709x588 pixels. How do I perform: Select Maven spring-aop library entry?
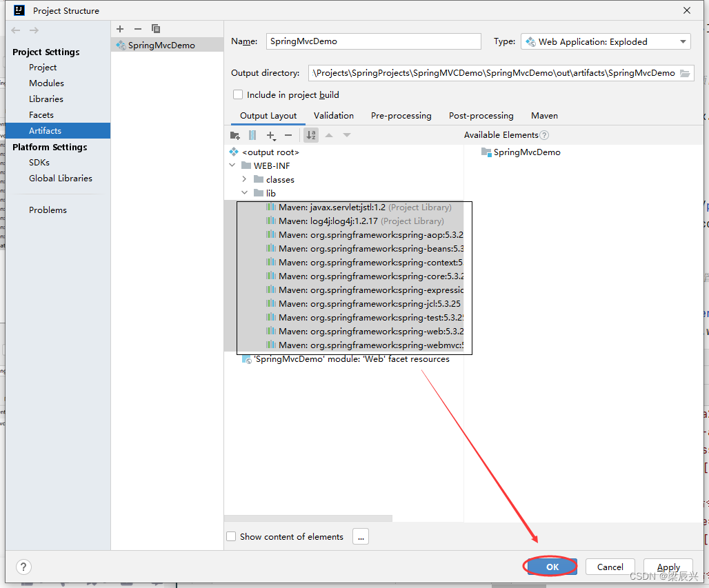click(364, 235)
